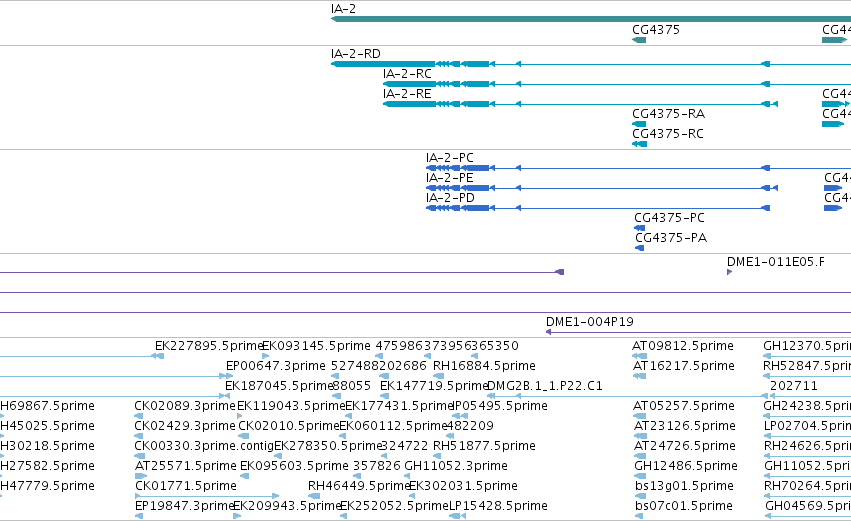Open EST EP00647.3prime
Screen dimensions: 851x521
pos(276,366)
